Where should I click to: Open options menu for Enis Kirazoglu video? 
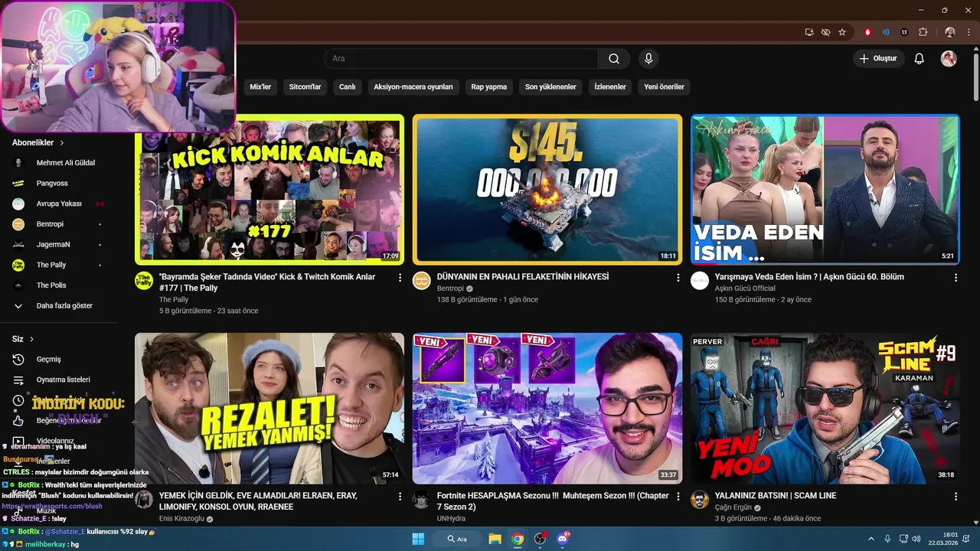pos(400,497)
